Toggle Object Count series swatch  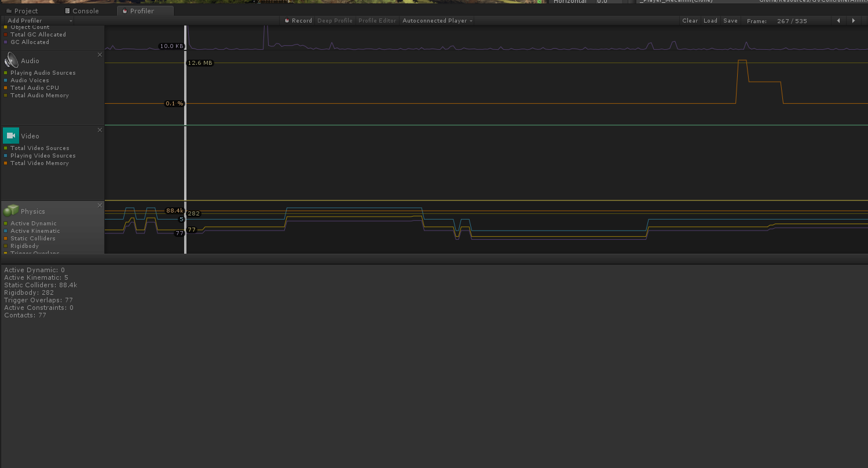6,27
